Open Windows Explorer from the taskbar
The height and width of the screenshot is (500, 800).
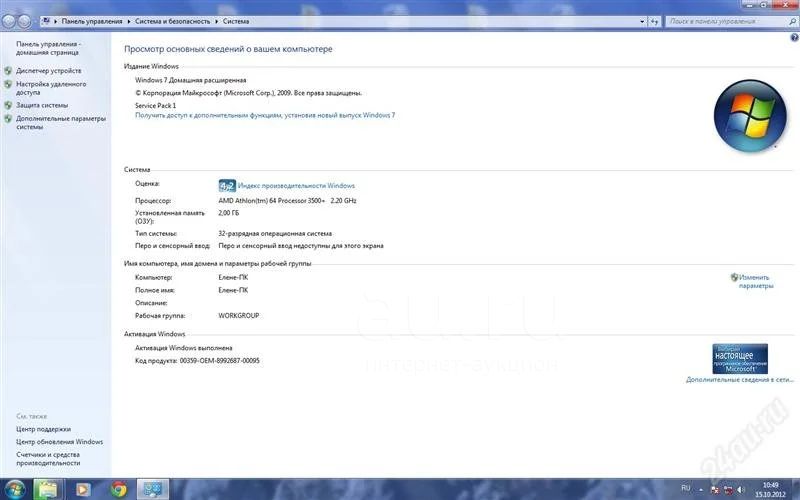click(x=48, y=490)
